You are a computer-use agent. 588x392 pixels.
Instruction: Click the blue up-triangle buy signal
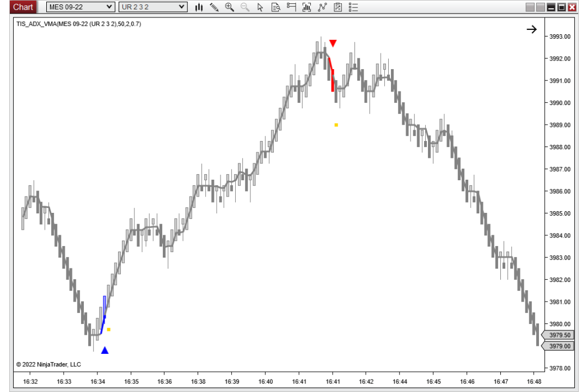[x=105, y=350]
